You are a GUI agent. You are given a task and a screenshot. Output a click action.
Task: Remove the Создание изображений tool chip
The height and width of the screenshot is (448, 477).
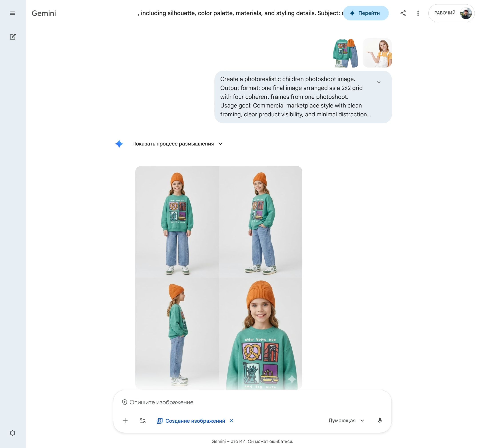coord(231,421)
